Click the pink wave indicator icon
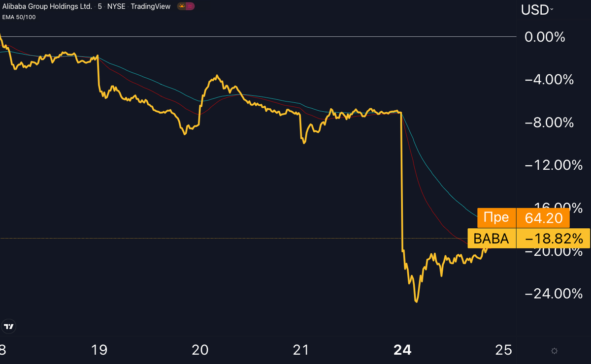The width and height of the screenshot is (591, 364). click(190, 6)
